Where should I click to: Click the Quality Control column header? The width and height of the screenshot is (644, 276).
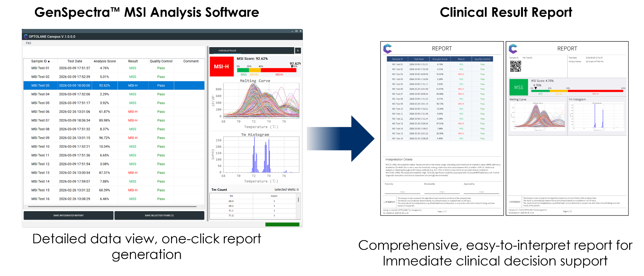(161, 61)
